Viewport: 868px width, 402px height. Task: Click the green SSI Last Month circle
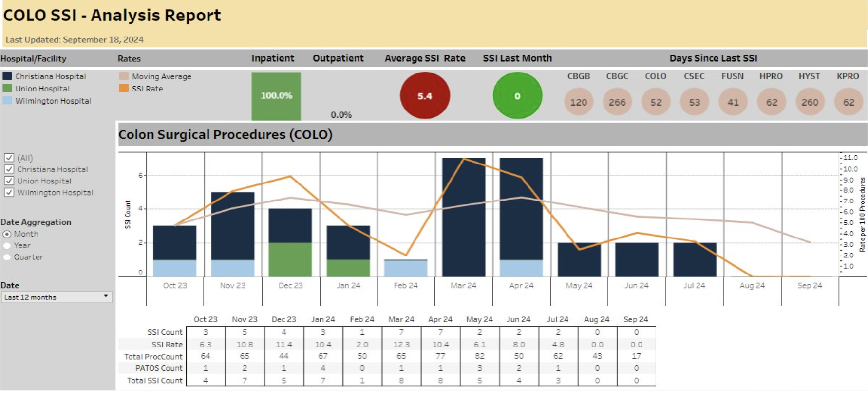click(517, 96)
